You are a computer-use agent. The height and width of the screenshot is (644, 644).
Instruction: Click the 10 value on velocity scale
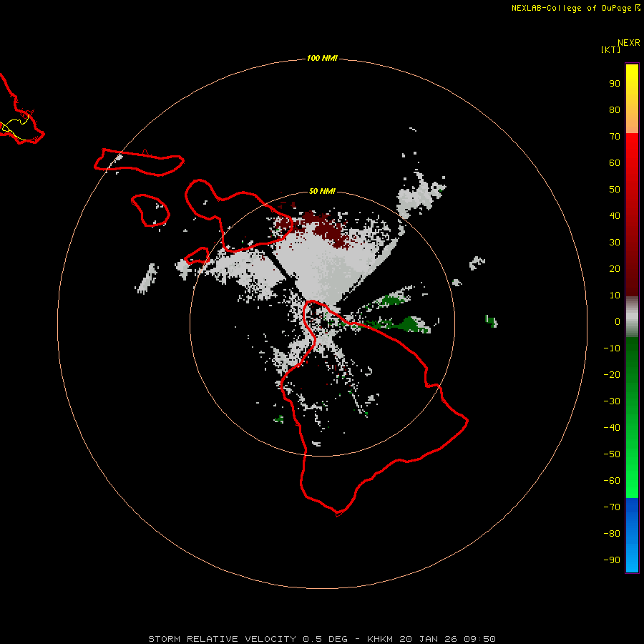pyautogui.click(x=615, y=296)
